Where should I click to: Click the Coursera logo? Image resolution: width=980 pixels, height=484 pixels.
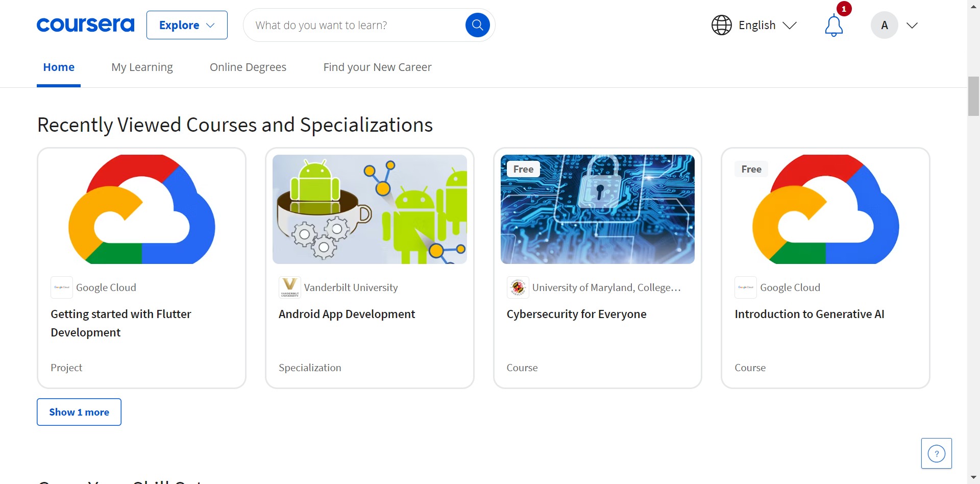(85, 25)
